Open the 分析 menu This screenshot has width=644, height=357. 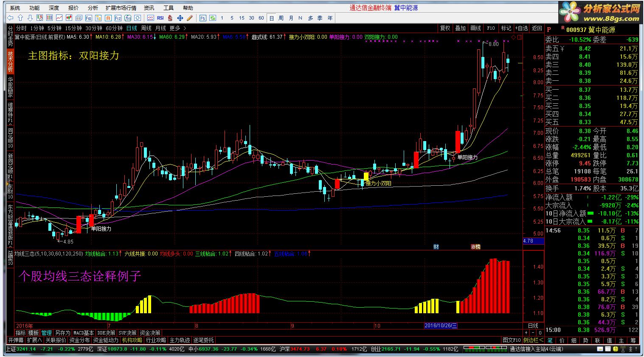click(93, 8)
